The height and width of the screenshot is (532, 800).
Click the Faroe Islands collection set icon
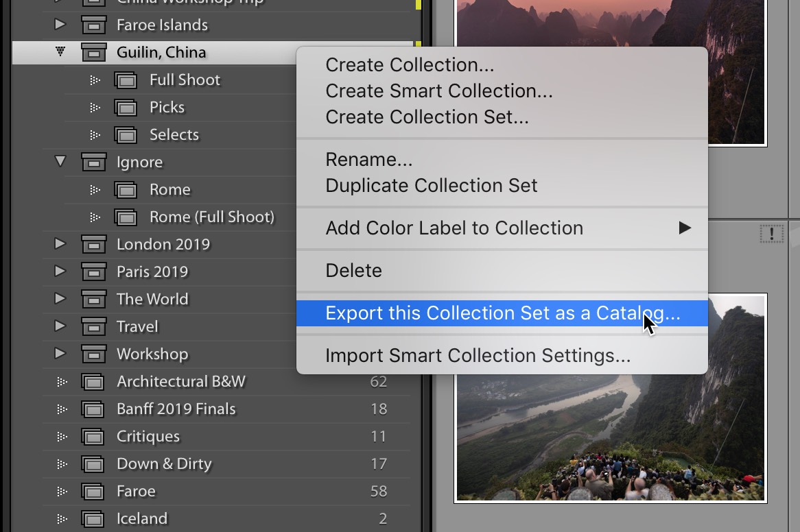(93, 25)
